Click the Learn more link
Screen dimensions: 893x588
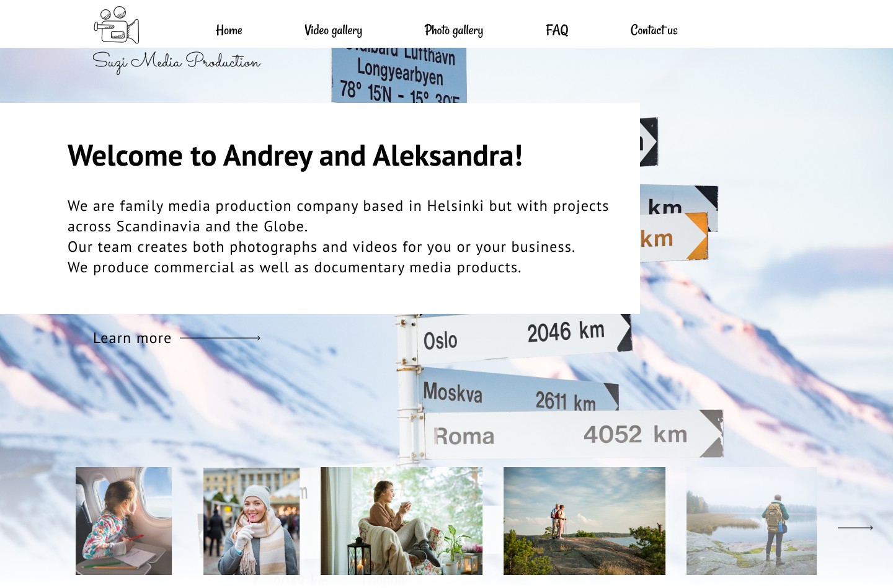point(132,338)
